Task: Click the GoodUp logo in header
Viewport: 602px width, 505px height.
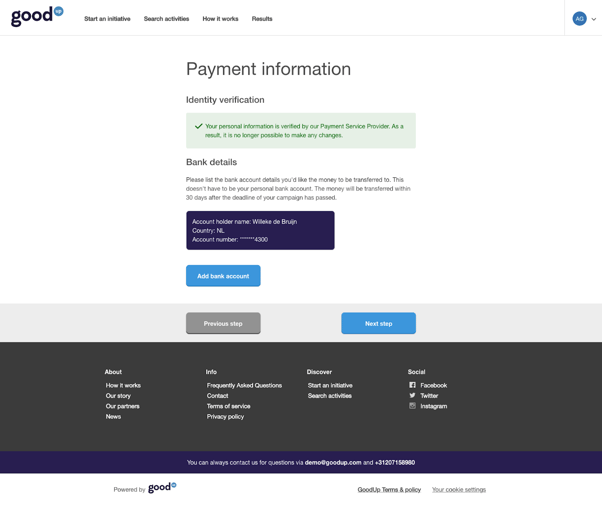Action: click(x=37, y=17)
